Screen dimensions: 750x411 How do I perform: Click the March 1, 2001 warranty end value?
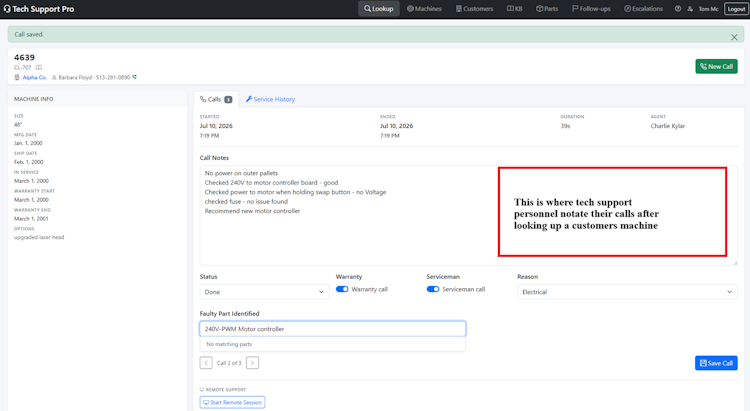tap(31, 219)
